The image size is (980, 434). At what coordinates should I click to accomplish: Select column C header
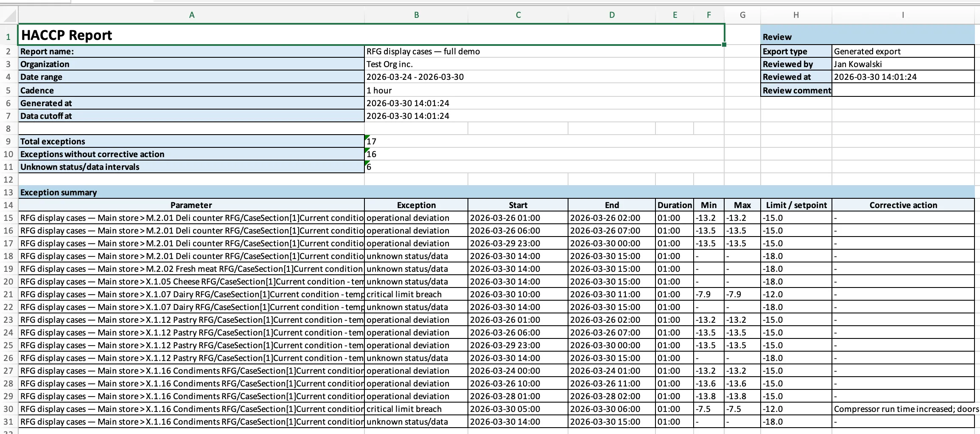pos(518,15)
